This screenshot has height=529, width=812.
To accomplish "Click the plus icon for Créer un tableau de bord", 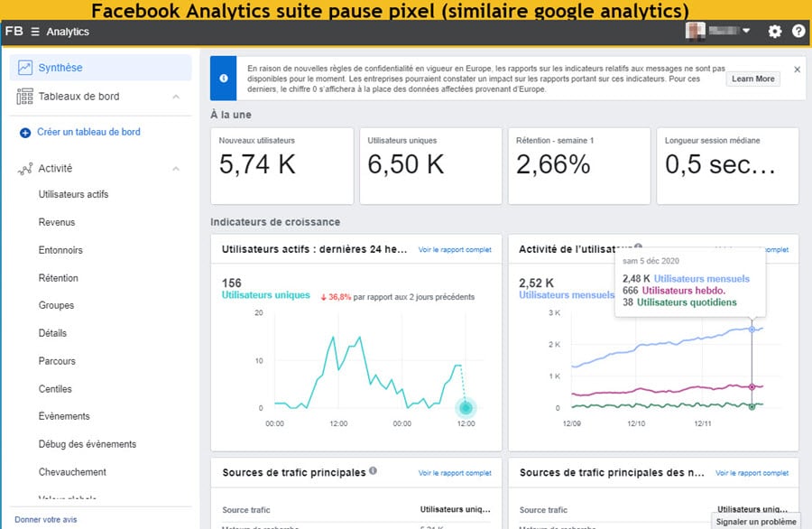I will point(25,133).
